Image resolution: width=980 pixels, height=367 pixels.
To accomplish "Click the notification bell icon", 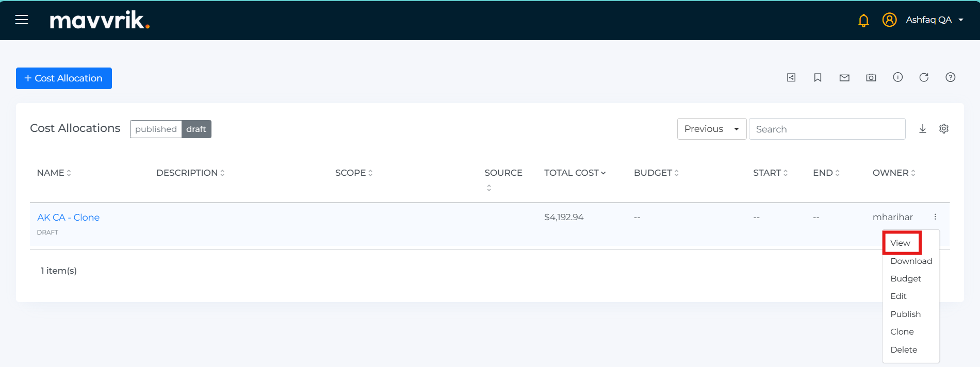I will (863, 21).
